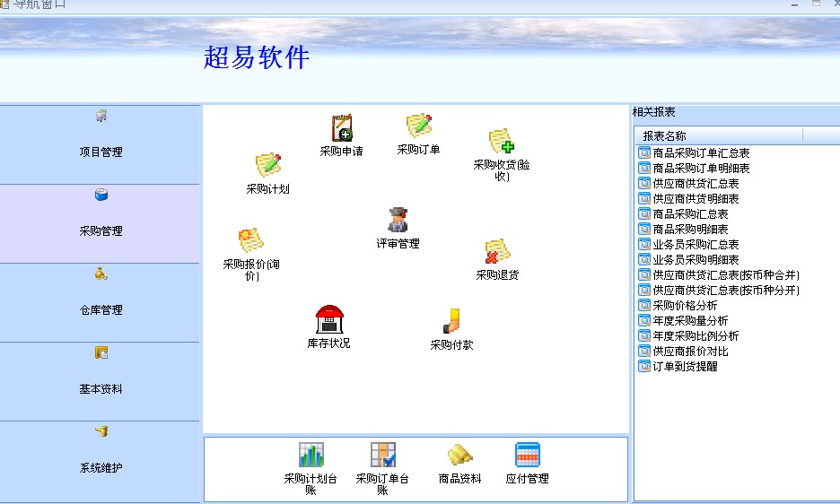Open 库存状况 warehouse icon
Viewport: 840px width, 504px height.
[329, 320]
